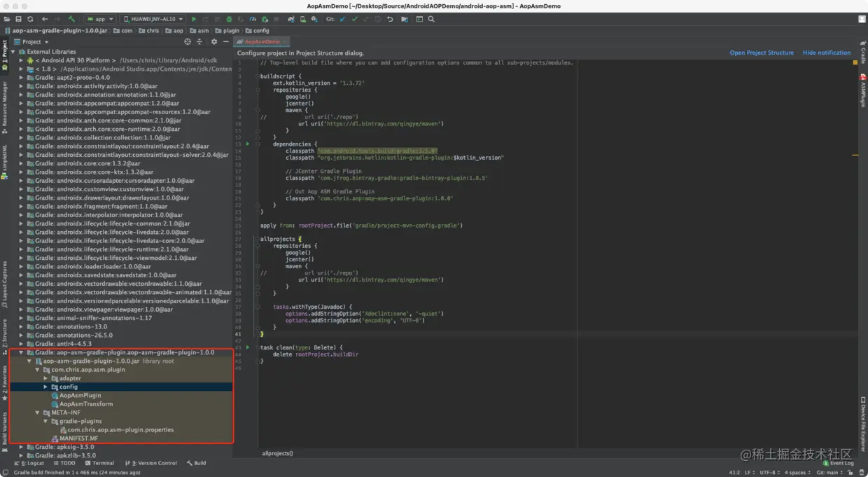This screenshot has width=868, height=477.
Task: Expand the Gradle: apksig-3.5.0 node
Action: (21, 447)
